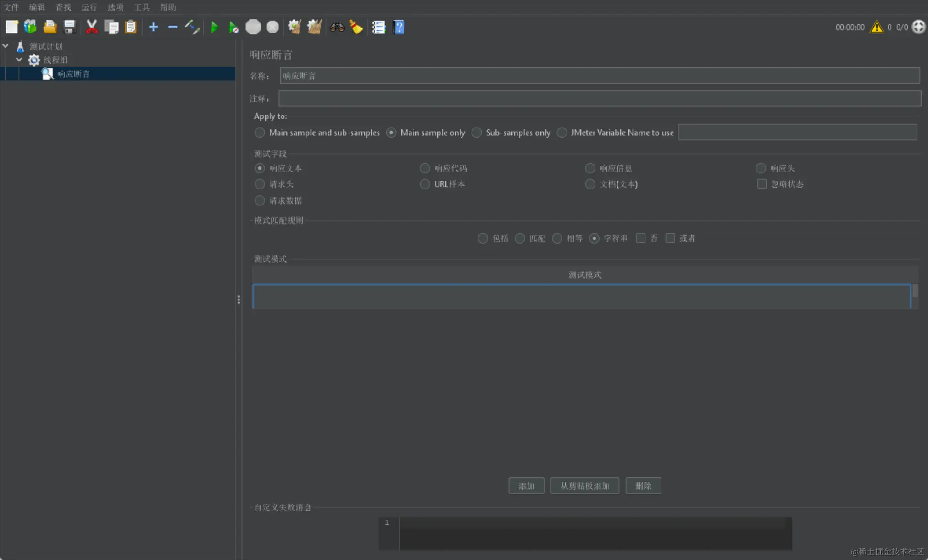
Task: Click the yellow warning triangle icon
Action: click(877, 27)
